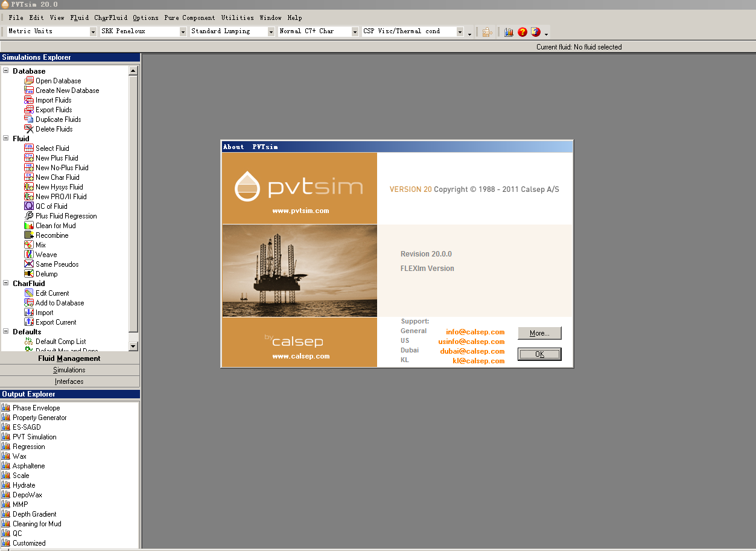Click the Simulations Explorer scroll down arrow

point(133,346)
